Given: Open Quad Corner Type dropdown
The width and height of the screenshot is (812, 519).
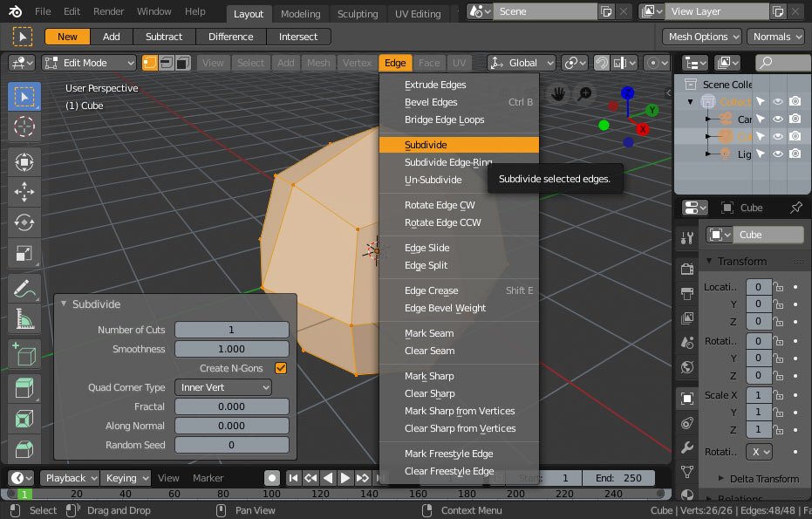Looking at the screenshot, I should 223,387.
